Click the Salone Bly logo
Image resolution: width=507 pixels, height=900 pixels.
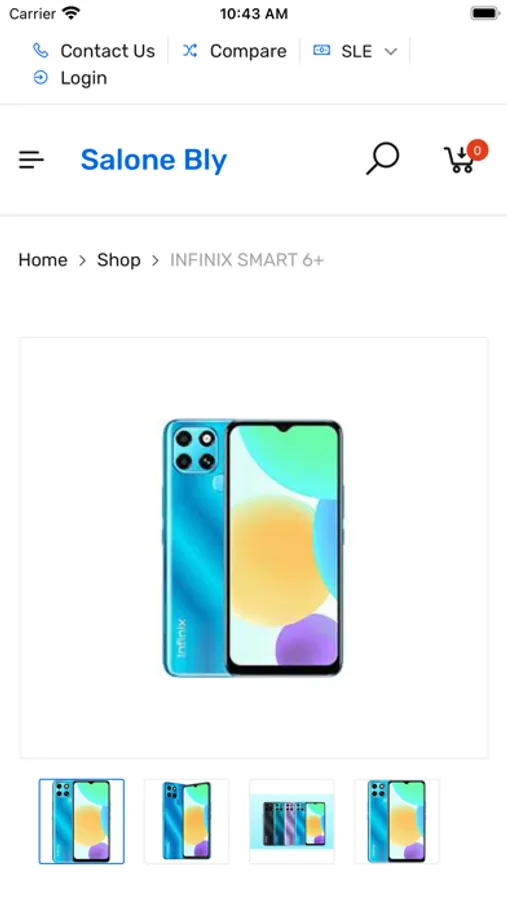click(x=154, y=160)
